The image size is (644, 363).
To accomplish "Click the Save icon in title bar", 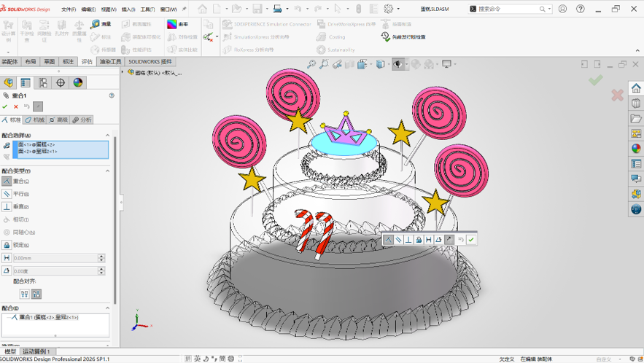I will pos(257,9).
